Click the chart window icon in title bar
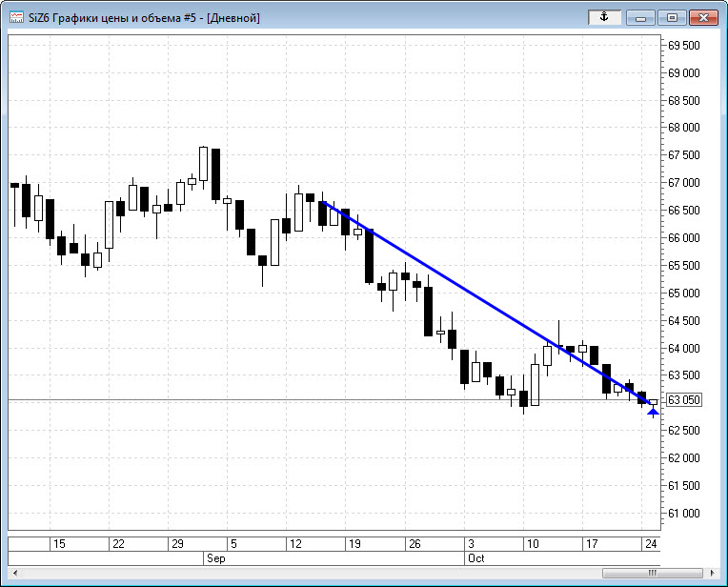This screenshot has width=728, height=587. coord(16,18)
